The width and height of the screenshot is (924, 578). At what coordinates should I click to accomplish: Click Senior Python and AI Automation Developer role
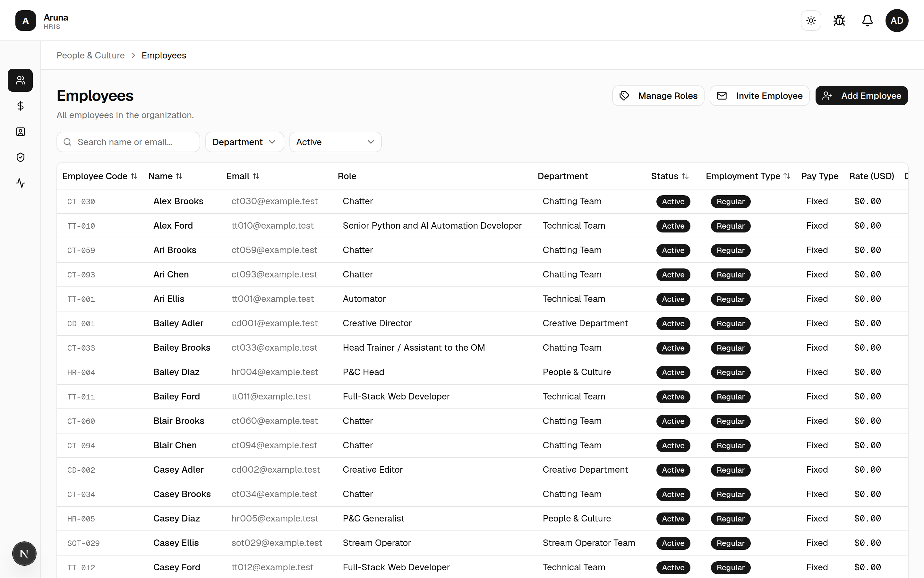coord(432,226)
